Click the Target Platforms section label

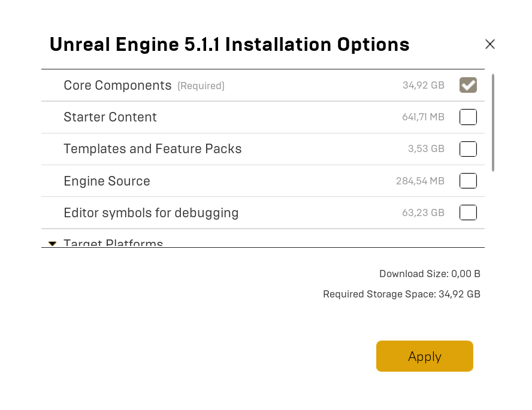click(113, 244)
